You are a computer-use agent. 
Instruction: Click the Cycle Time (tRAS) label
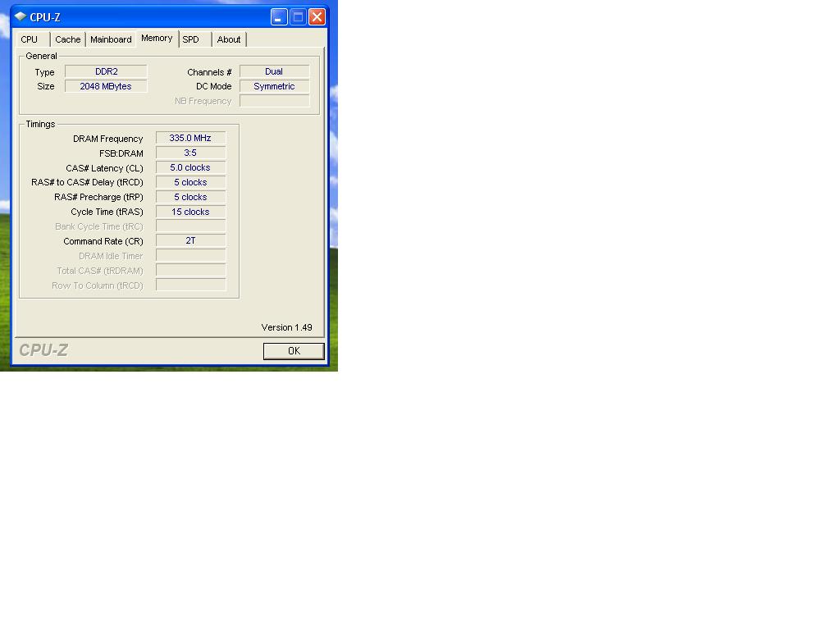click(107, 212)
